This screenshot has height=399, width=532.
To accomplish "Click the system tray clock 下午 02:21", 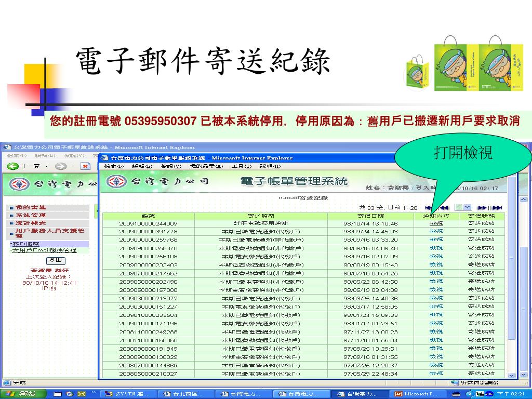I will 511,394.
